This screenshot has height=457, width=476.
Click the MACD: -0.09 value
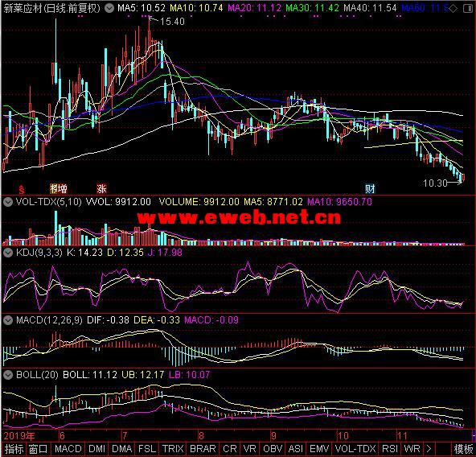click(x=211, y=320)
